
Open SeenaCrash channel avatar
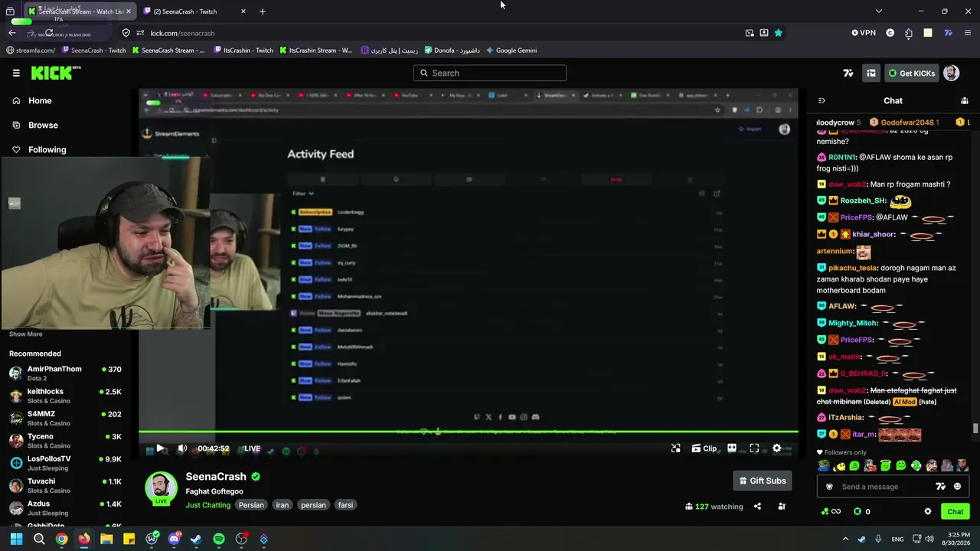161,487
